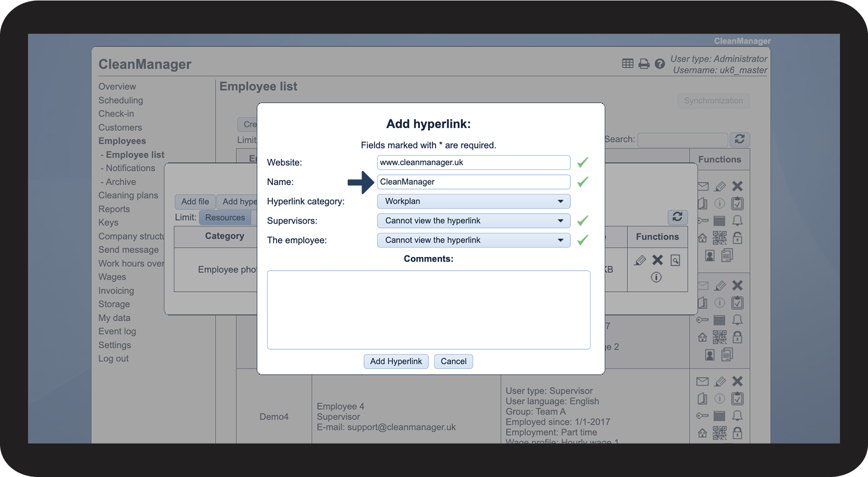This screenshot has width=868, height=477.
Task: Send mail to Demo4 via envelope icon
Action: (x=702, y=381)
